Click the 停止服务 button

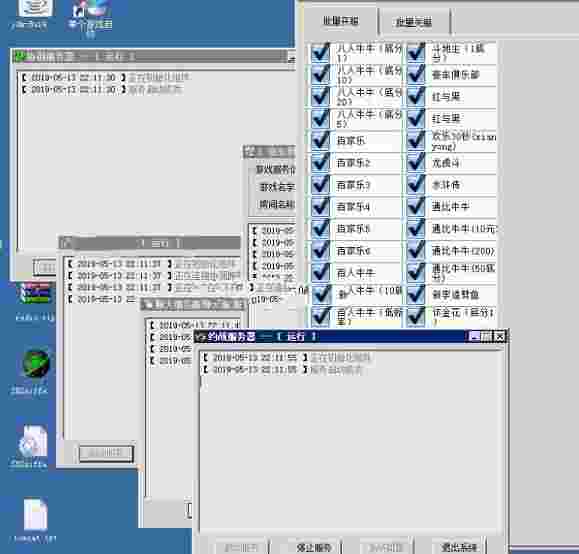point(314,547)
